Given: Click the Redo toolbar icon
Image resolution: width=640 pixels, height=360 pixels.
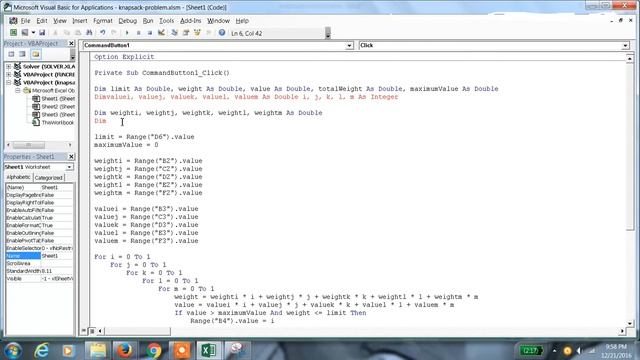Looking at the screenshot, I should [x=114, y=33].
